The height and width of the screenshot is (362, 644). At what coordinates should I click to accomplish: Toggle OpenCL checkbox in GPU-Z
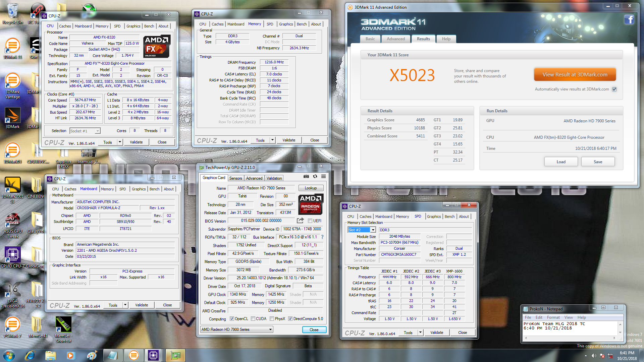pos(232,319)
